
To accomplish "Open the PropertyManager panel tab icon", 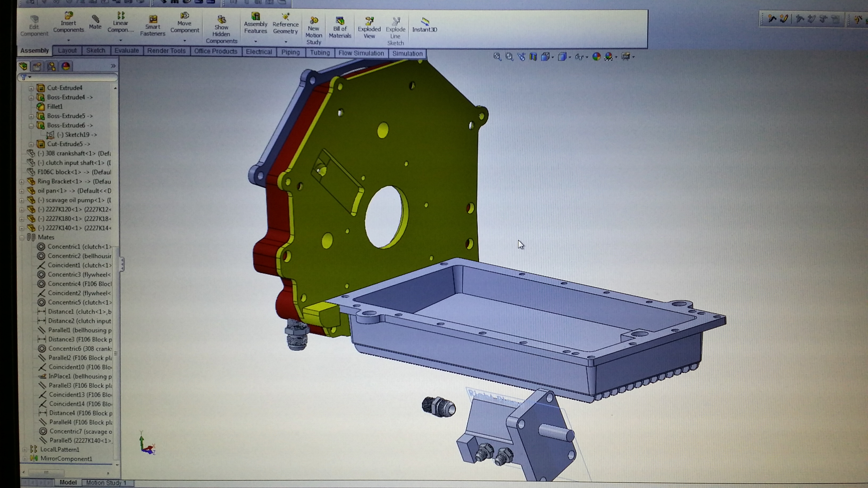I will pyautogui.click(x=37, y=66).
